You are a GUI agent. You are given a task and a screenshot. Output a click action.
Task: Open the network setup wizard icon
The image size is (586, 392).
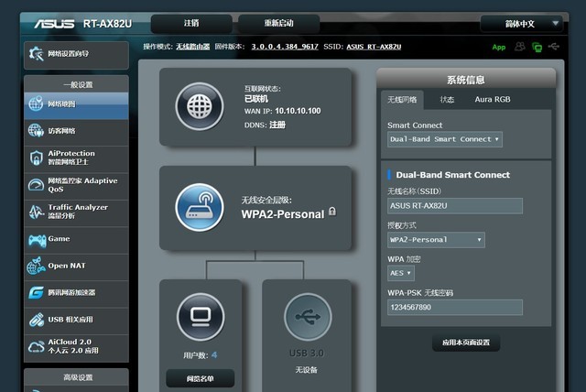tap(37, 54)
